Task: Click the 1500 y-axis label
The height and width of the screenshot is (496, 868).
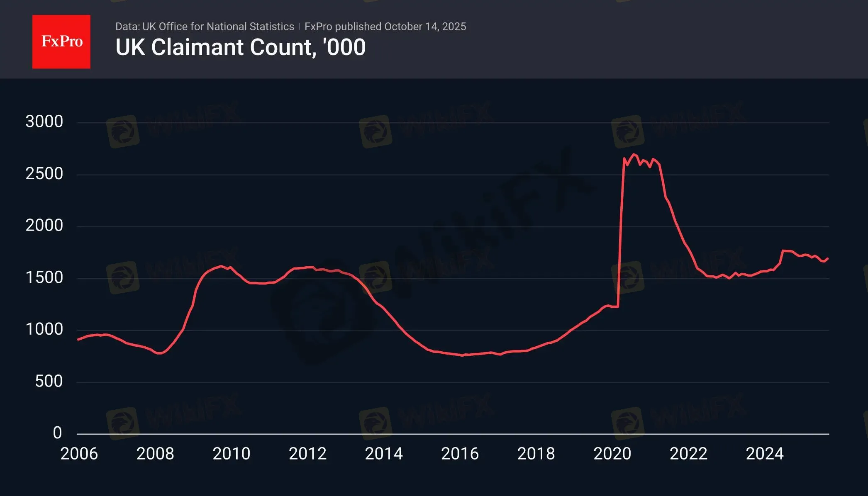Action: [x=44, y=277]
